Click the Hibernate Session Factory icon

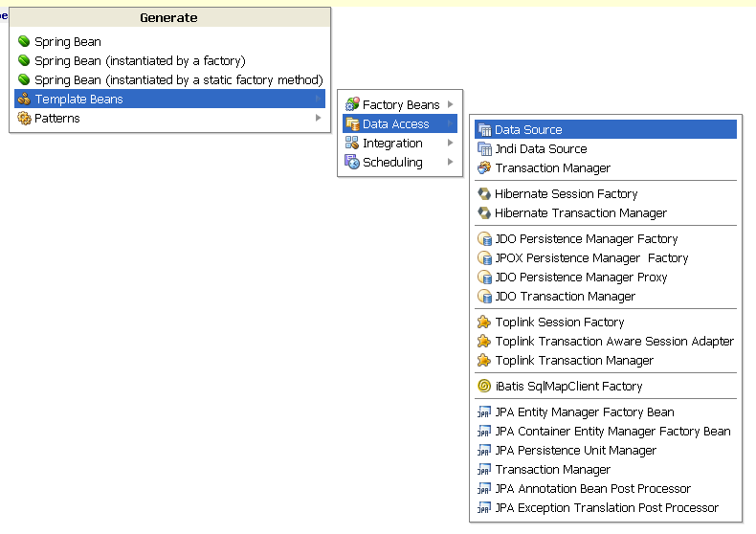pyautogui.click(x=484, y=194)
